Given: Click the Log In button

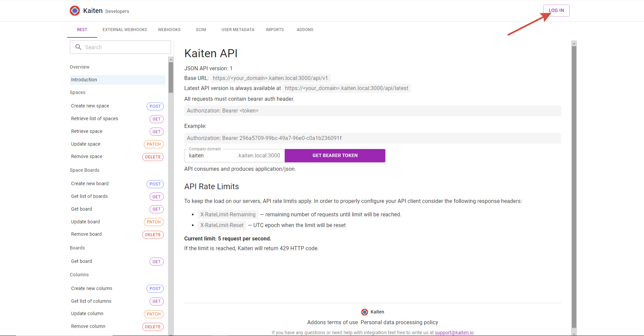Looking at the screenshot, I should pyautogui.click(x=556, y=11).
